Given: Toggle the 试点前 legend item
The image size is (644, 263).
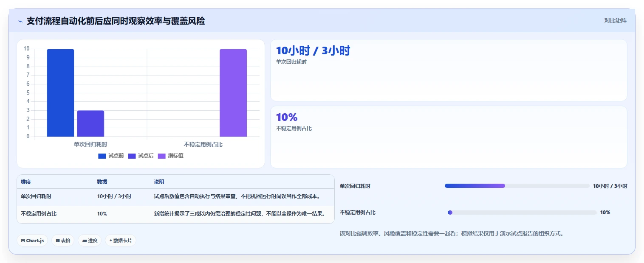Looking at the screenshot, I should [111, 156].
